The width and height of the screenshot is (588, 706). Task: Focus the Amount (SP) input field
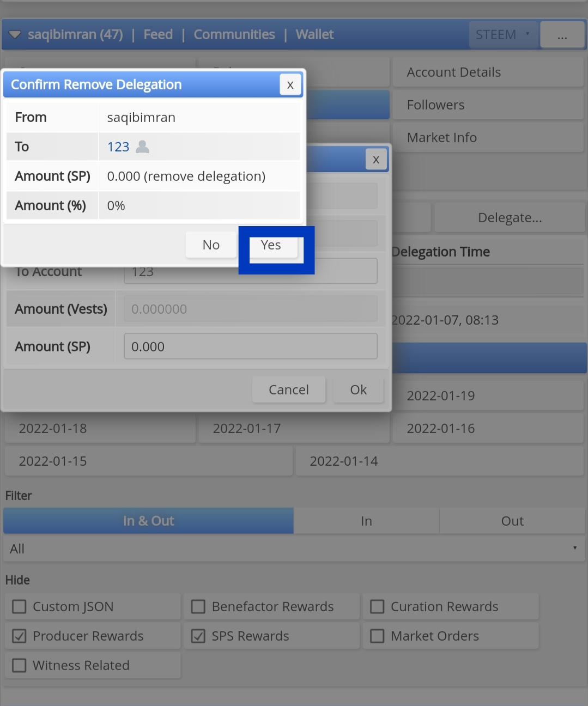(251, 346)
